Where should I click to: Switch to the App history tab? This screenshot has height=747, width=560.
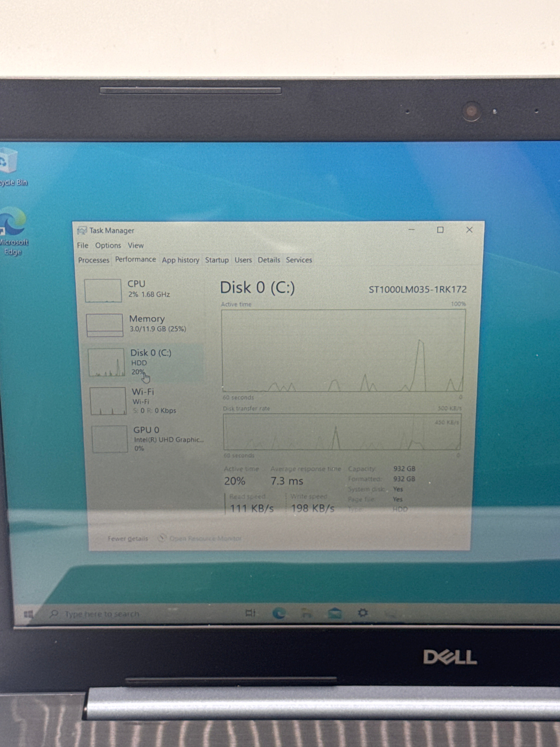(x=181, y=260)
